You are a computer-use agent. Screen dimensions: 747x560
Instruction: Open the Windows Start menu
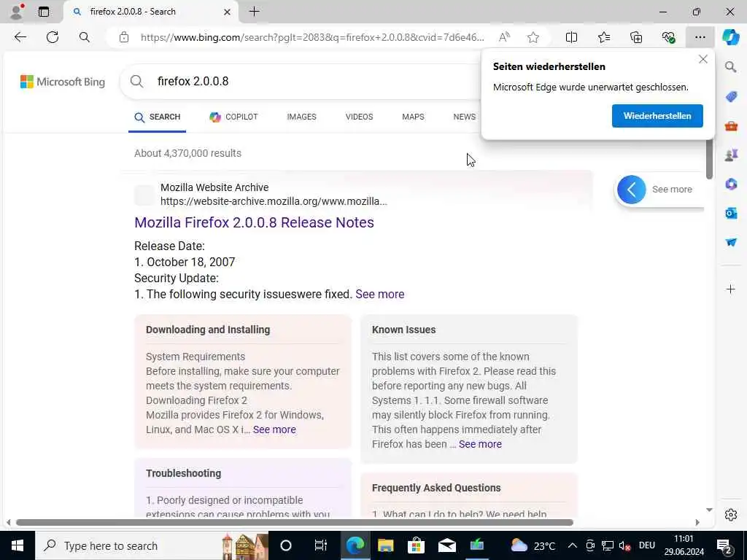(x=18, y=545)
